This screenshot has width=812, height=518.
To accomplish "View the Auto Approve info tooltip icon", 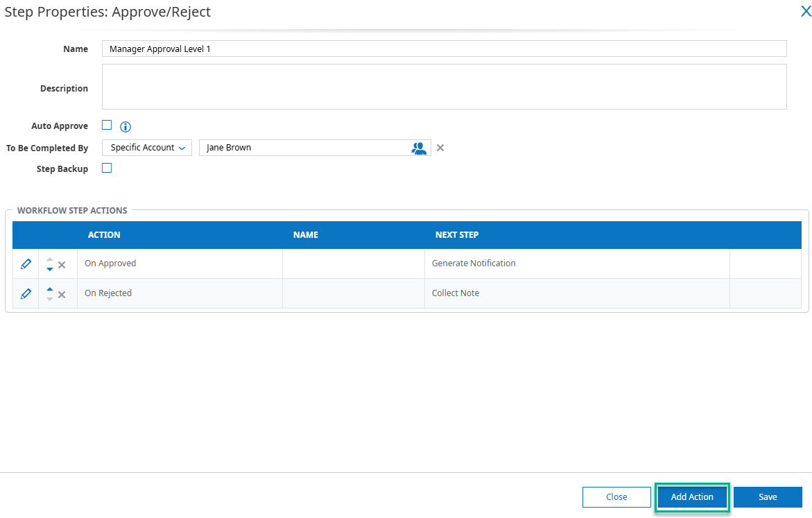I will [x=126, y=127].
